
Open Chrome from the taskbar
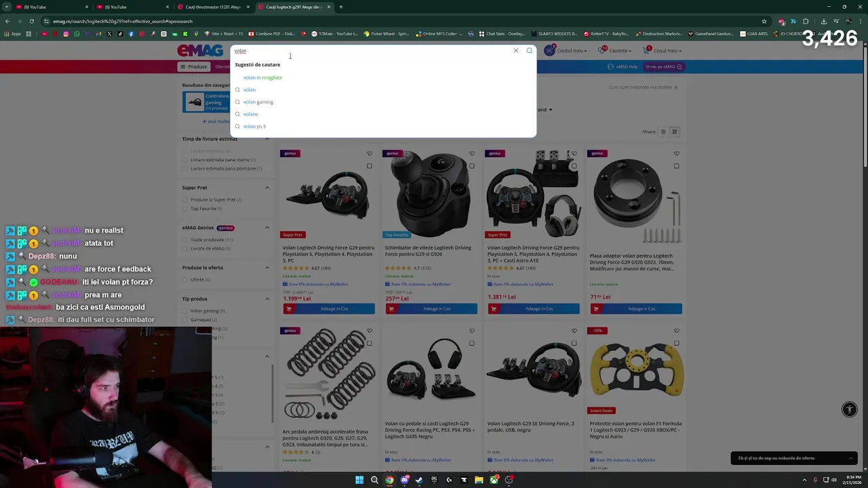(x=389, y=480)
